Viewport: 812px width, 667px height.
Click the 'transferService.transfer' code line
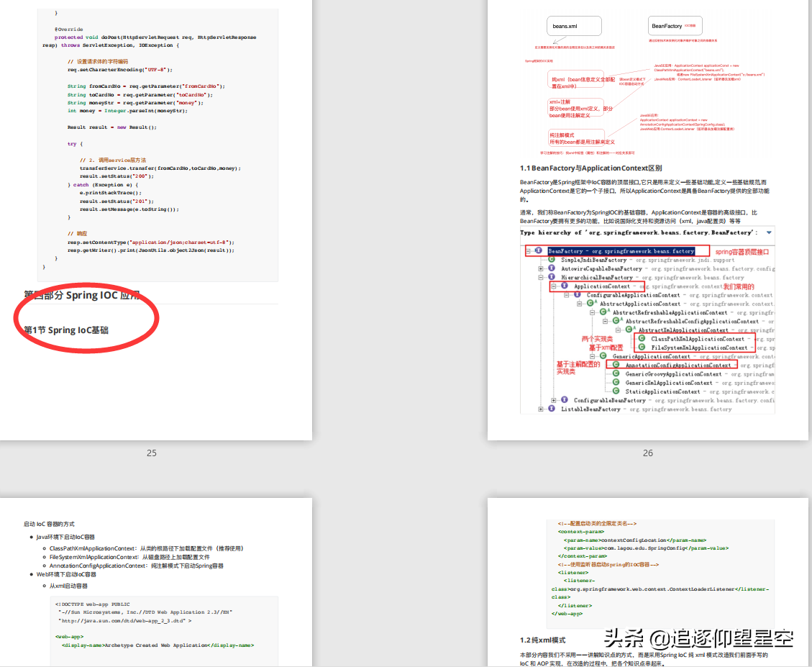pyautogui.click(x=160, y=168)
